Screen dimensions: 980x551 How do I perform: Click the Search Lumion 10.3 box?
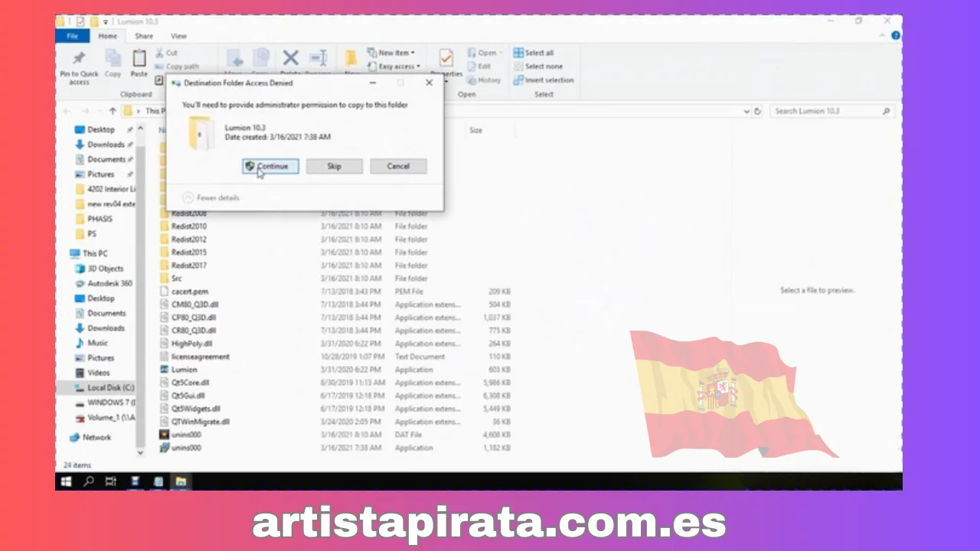click(831, 111)
